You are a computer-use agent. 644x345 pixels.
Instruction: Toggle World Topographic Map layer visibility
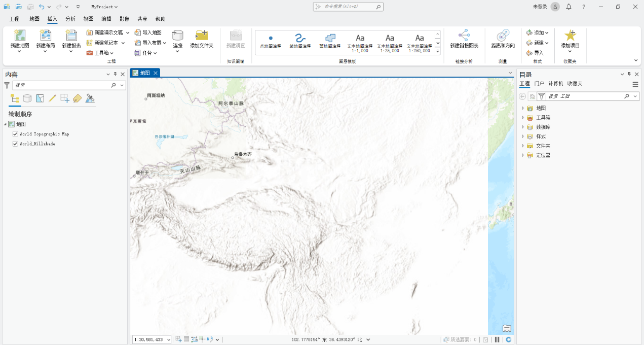(15, 134)
